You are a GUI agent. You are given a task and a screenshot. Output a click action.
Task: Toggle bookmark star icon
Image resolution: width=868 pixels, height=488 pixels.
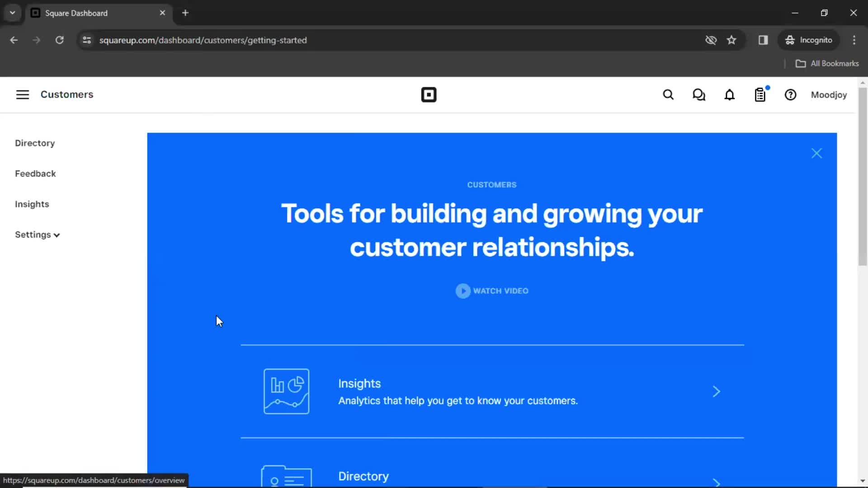pos(731,40)
